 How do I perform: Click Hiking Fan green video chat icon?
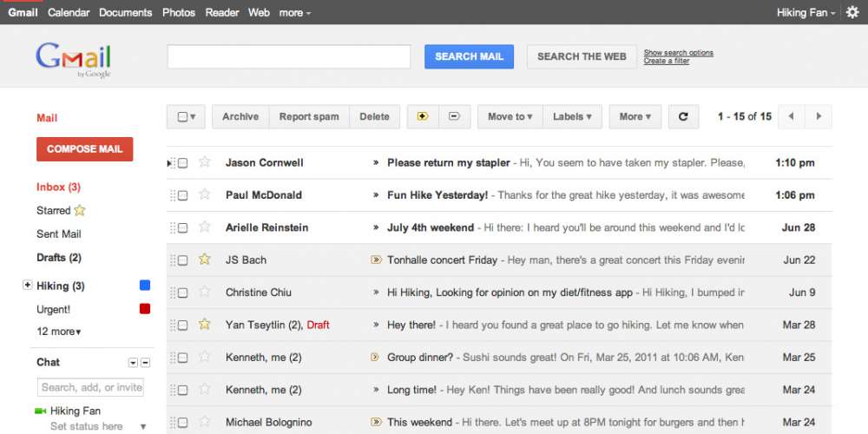[40, 411]
